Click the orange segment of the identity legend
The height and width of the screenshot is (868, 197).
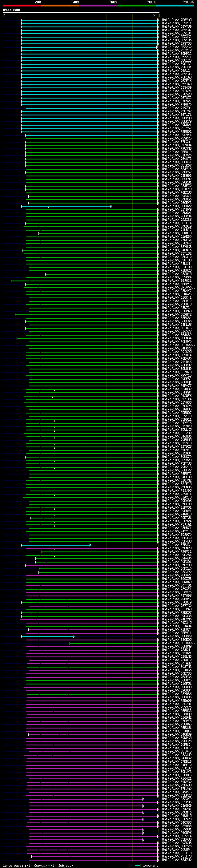point(60,6)
